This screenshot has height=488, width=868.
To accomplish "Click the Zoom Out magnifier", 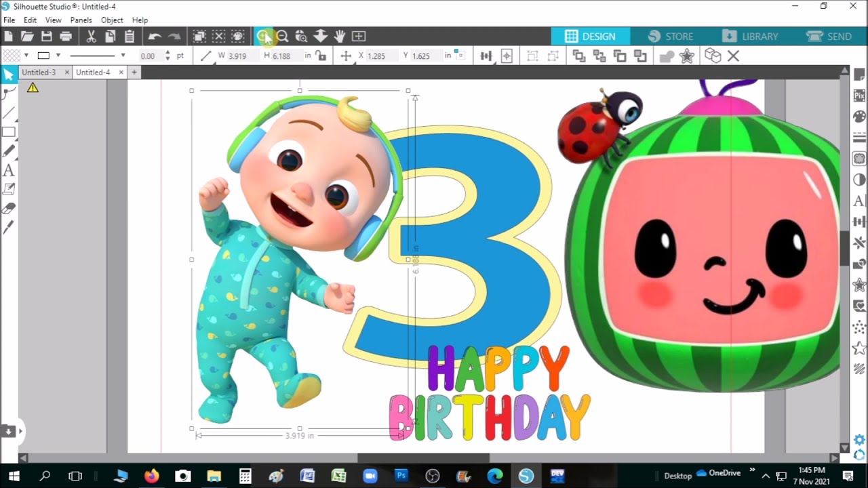I will pyautogui.click(x=282, y=37).
